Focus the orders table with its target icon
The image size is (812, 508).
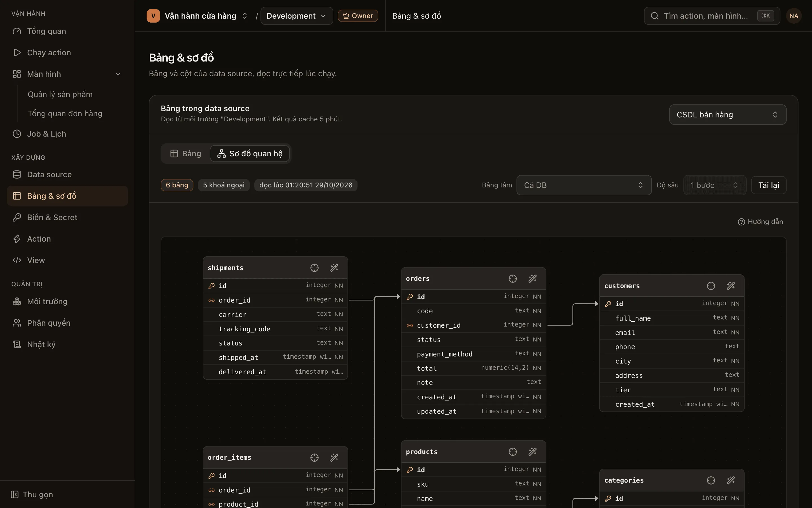513,279
